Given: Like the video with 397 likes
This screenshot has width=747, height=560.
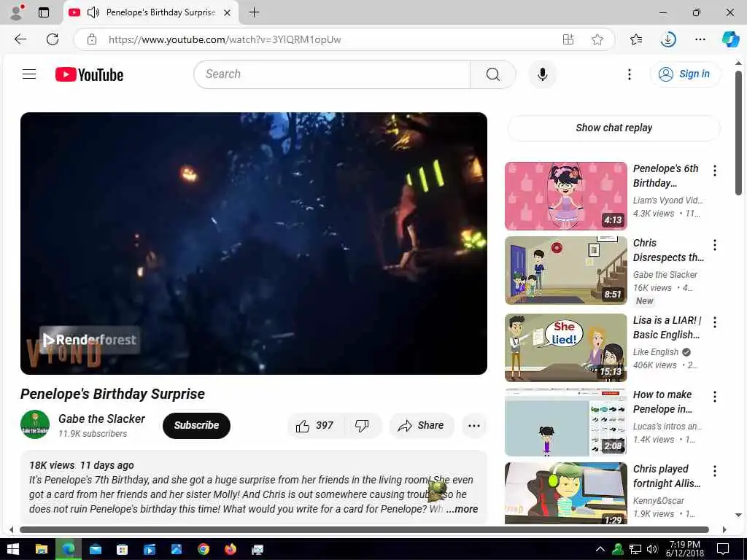Looking at the screenshot, I should (315, 425).
